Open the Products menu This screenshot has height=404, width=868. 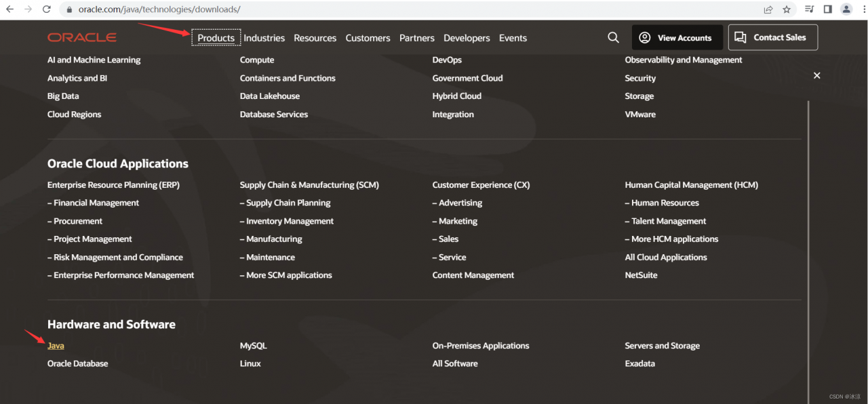coord(216,38)
